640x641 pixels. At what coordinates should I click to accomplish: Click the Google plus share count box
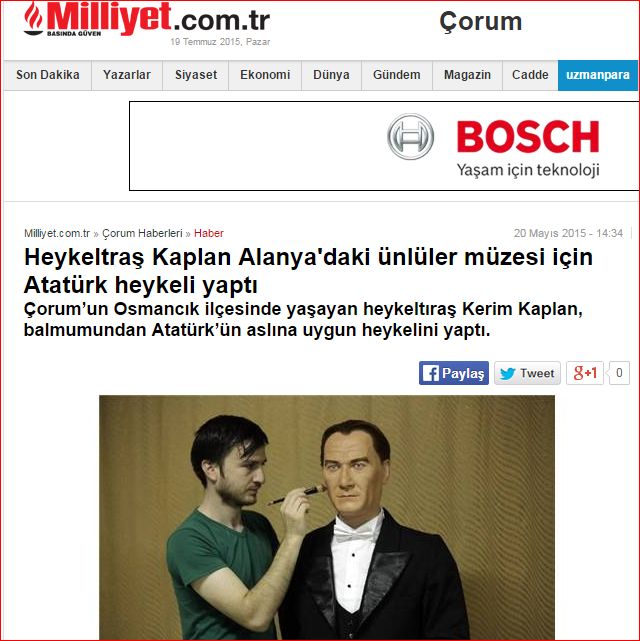coord(619,373)
